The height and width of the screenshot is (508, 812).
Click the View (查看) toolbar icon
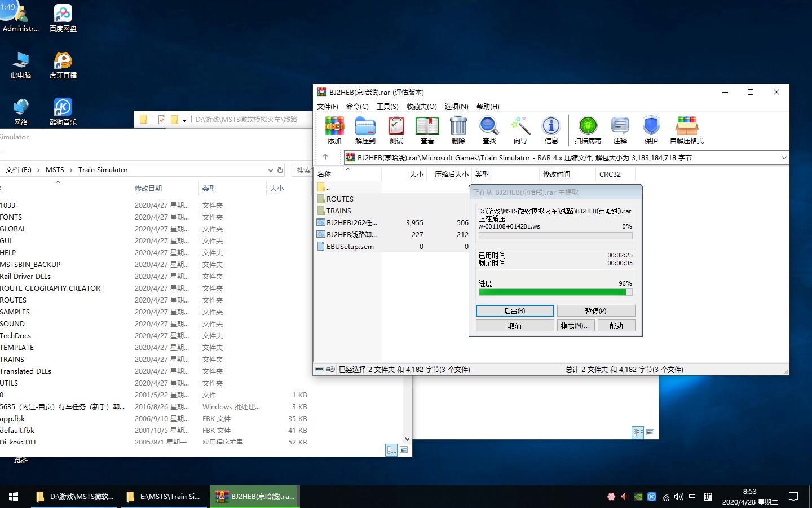[x=427, y=130]
